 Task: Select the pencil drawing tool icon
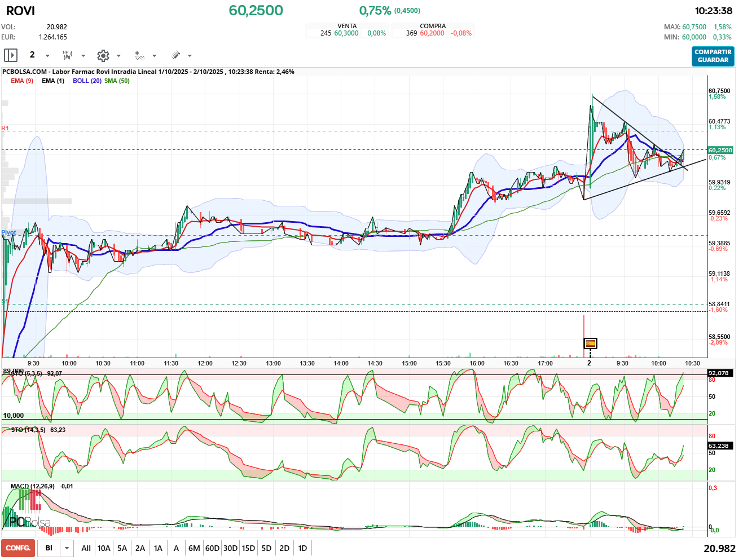[175, 55]
